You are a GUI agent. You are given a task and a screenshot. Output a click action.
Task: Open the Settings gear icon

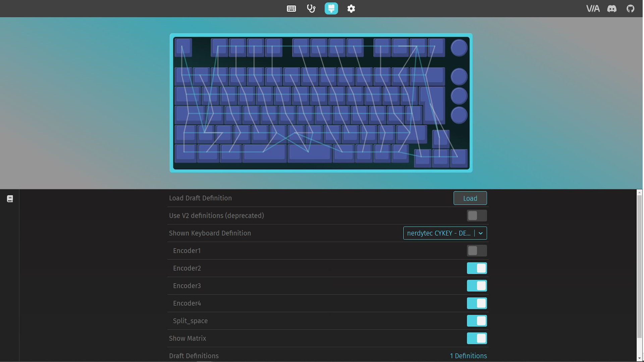(x=351, y=9)
